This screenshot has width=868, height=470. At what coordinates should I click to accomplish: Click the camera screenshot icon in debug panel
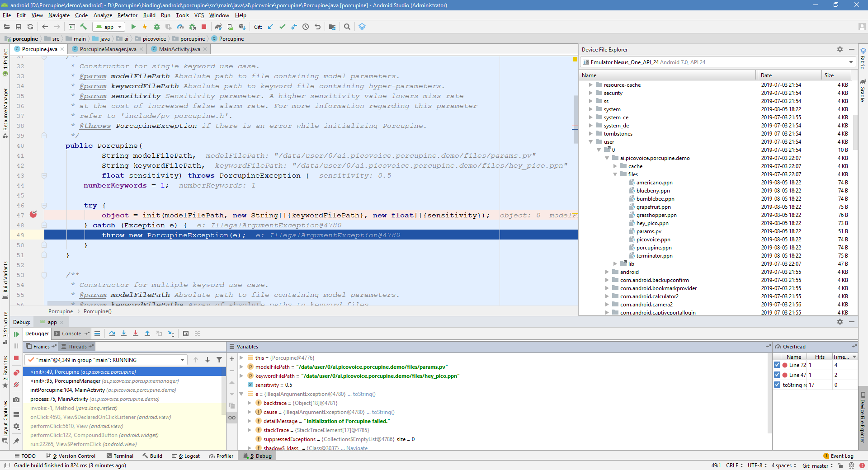click(16, 399)
